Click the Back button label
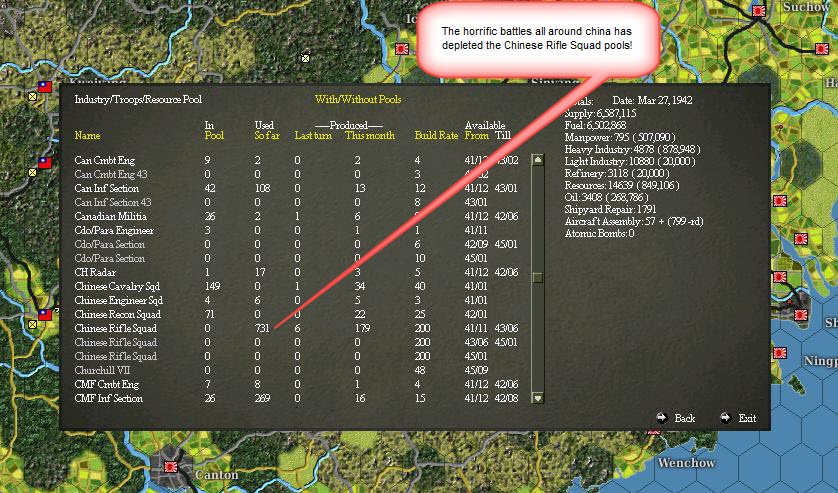Viewport: 838px width, 493px height. click(685, 418)
